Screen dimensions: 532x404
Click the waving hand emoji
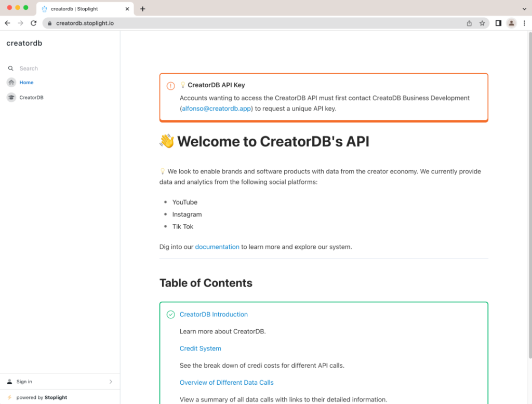pos(167,141)
